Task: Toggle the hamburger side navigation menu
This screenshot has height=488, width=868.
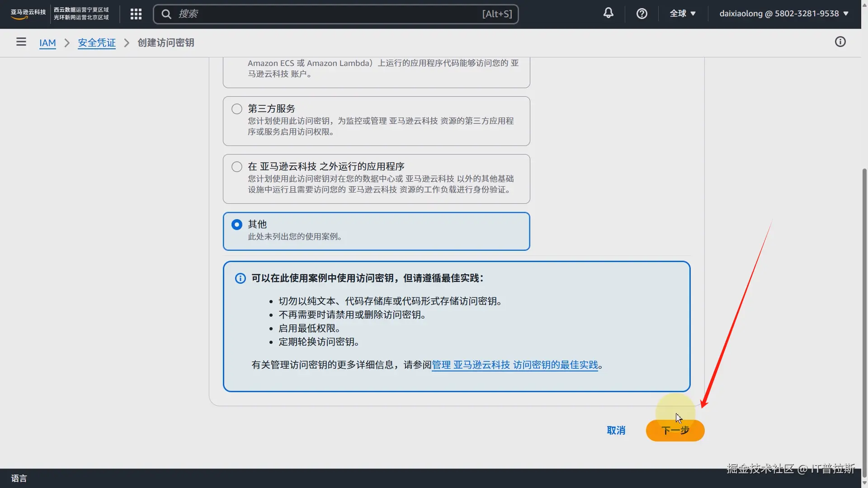Action: pos(21,42)
